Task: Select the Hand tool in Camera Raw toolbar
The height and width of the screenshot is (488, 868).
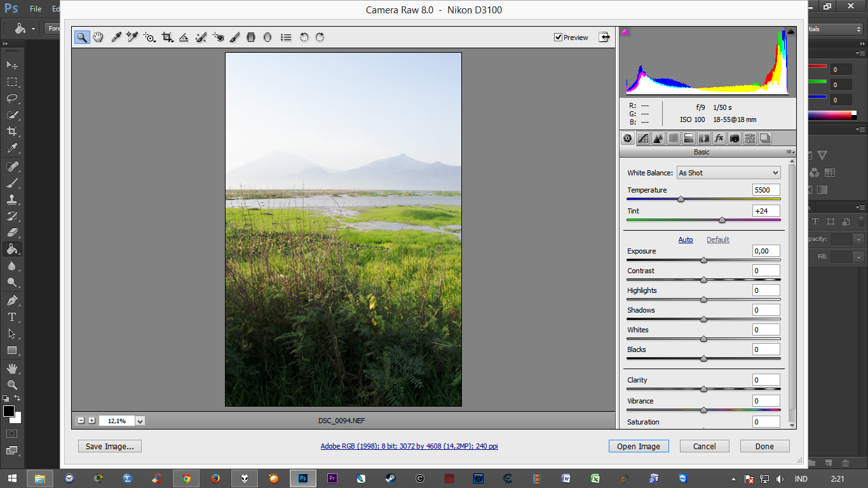Action: tap(98, 37)
